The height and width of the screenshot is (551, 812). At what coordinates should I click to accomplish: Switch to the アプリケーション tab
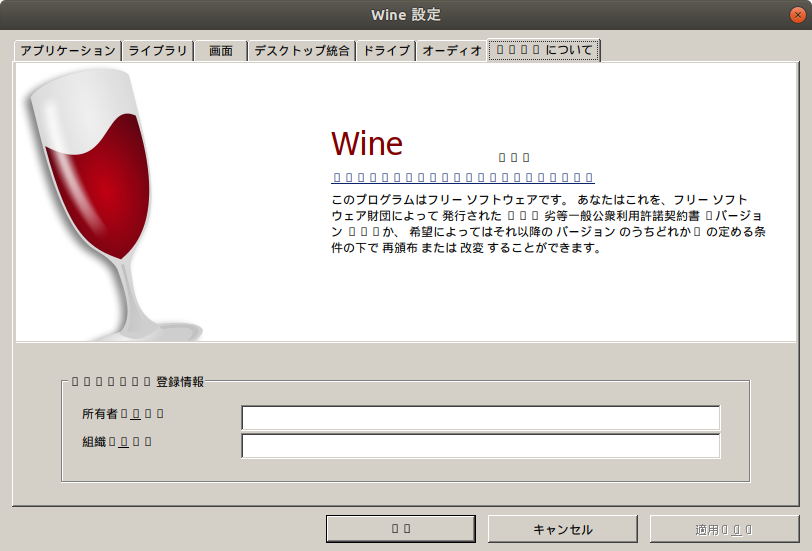pos(68,51)
